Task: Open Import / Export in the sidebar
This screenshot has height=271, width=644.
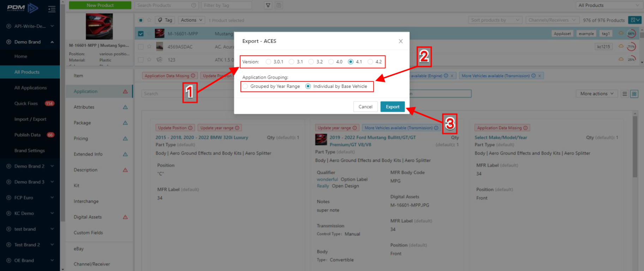Action: [30, 119]
